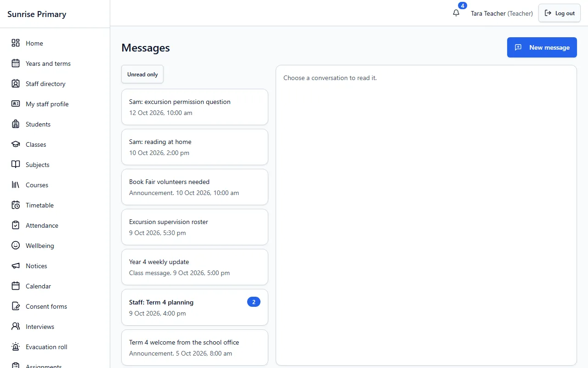588x368 pixels.
Task: Open the Attendance section
Action: tap(55, 225)
